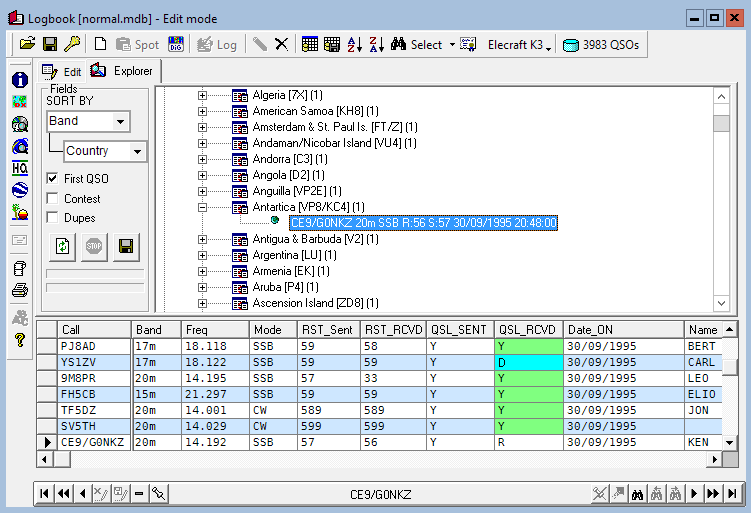Click the sort ascending A-Z icon
751x513 pixels.
tap(354, 45)
